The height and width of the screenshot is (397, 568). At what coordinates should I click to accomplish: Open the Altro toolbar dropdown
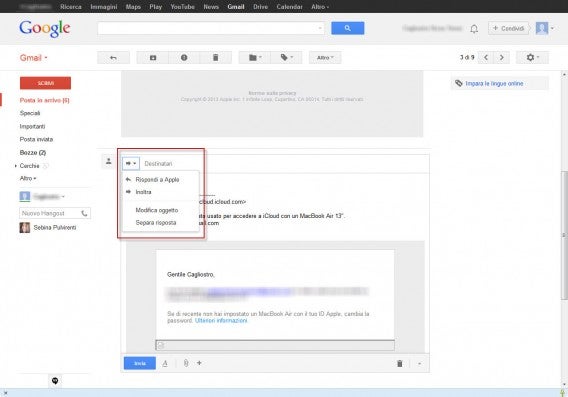click(325, 58)
